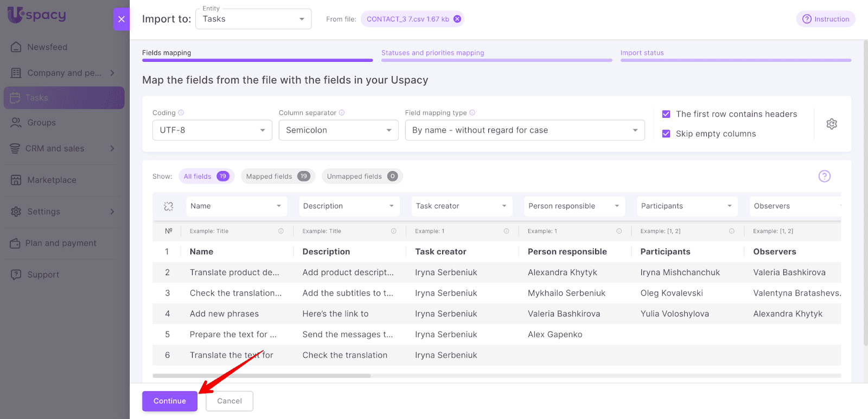Click the purple question mark help icon
The width and height of the screenshot is (868, 419).
click(x=824, y=176)
